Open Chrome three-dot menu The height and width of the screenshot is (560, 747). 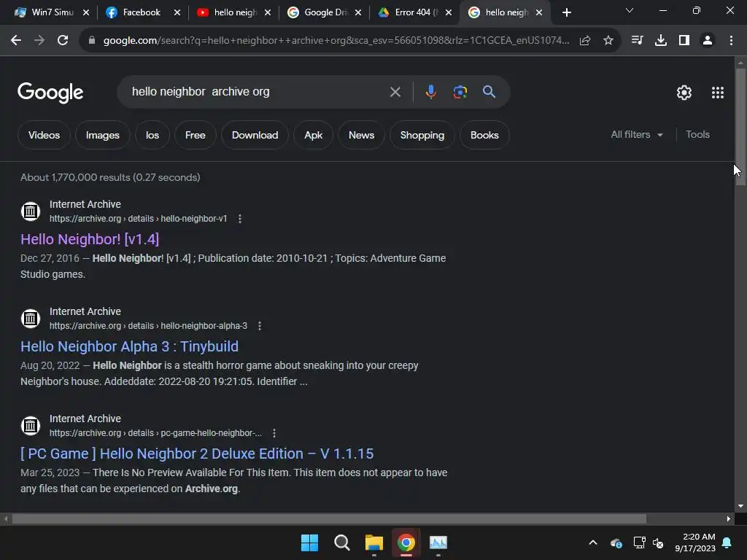(731, 41)
